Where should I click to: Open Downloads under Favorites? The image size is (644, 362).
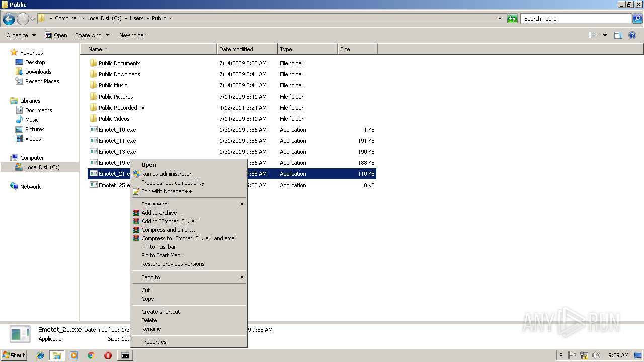point(38,72)
